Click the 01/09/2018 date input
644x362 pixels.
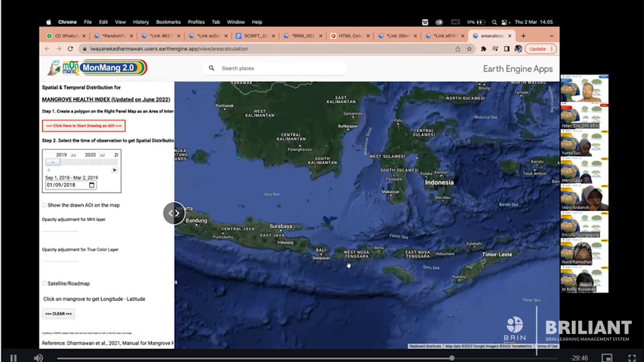click(x=70, y=185)
